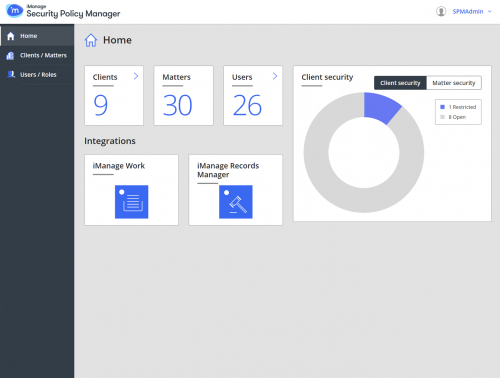Open Clients / Matters in the sidebar

pos(37,55)
